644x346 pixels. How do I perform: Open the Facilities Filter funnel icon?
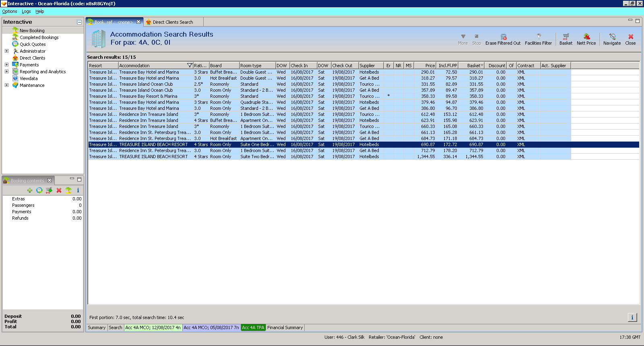(539, 37)
